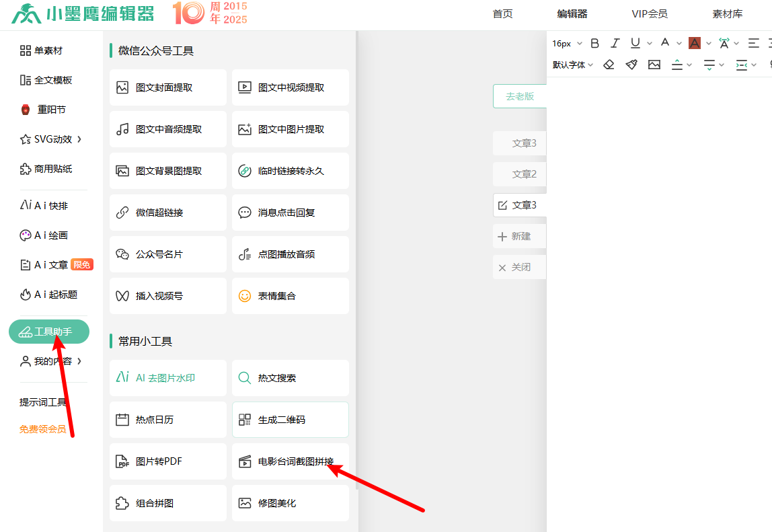Launch AI 去图片水印 tool
Image resolution: width=772 pixels, height=532 pixels.
[168, 378]
